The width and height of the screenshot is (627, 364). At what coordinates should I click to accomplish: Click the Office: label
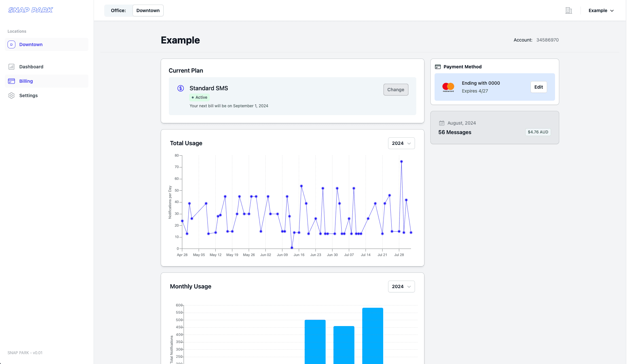[118, 10]
